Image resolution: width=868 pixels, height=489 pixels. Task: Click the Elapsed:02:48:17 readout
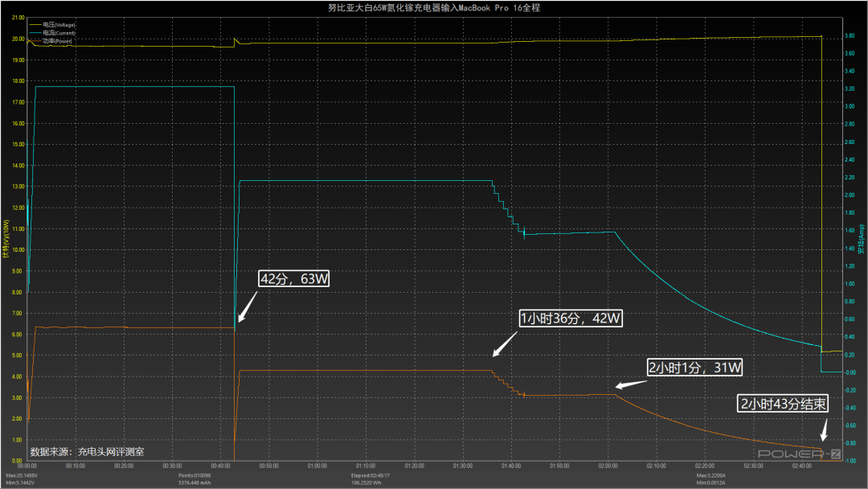point(370,475)
